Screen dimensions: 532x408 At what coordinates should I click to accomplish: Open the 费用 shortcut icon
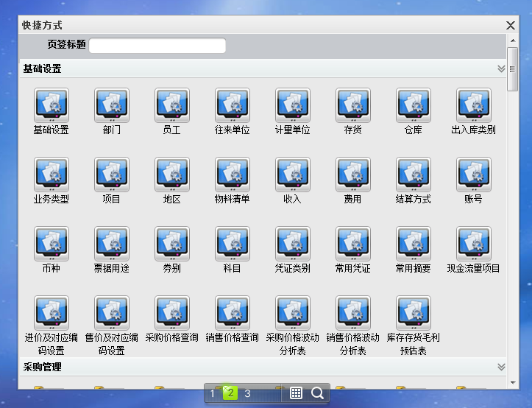pyautogui.click(x=353, y=175)
